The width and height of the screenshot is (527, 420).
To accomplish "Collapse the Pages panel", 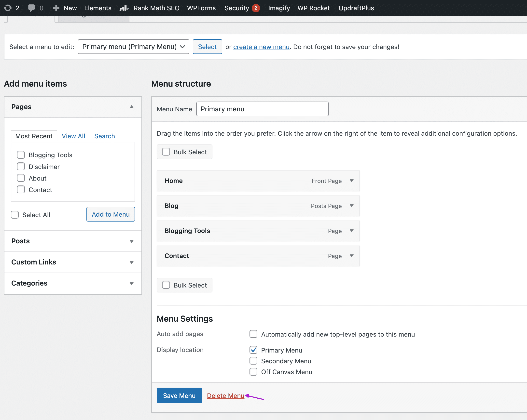I will [x=132, y=107].
